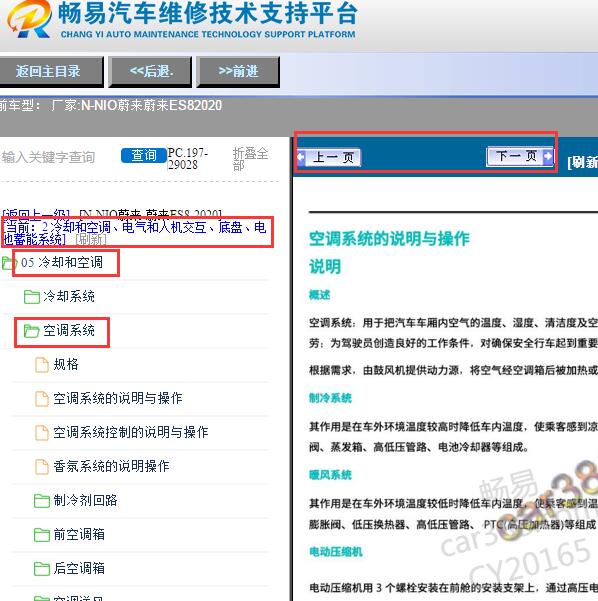Image resolution: width=598 pixels, height=601 pixels.
Task: Expand the 冷却系统 folder icon
Action: click(31, 297)
